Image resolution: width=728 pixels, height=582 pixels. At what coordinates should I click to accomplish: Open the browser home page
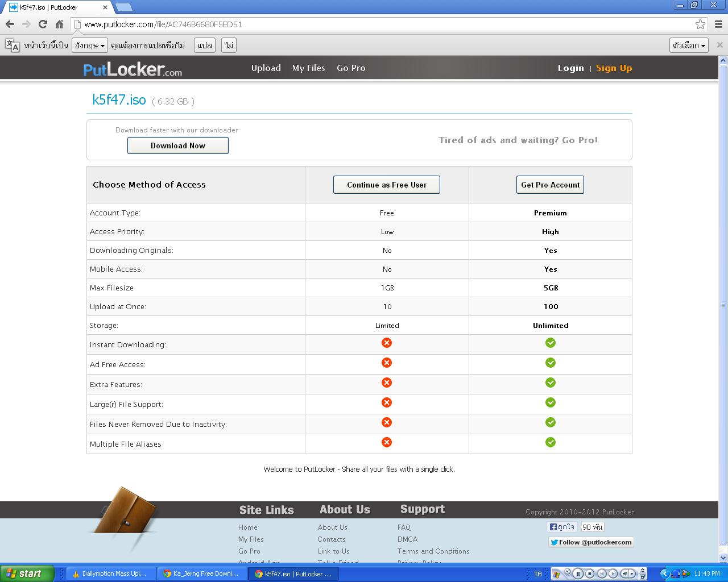click(59, 24)
